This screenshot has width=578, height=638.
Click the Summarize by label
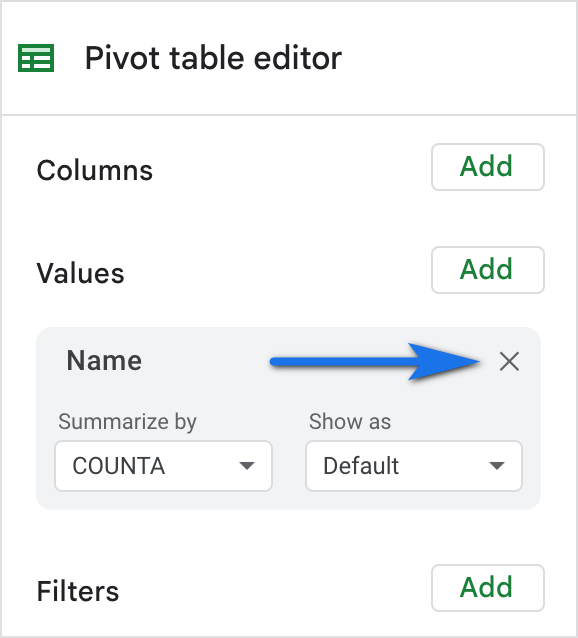(x=127, y=422)
